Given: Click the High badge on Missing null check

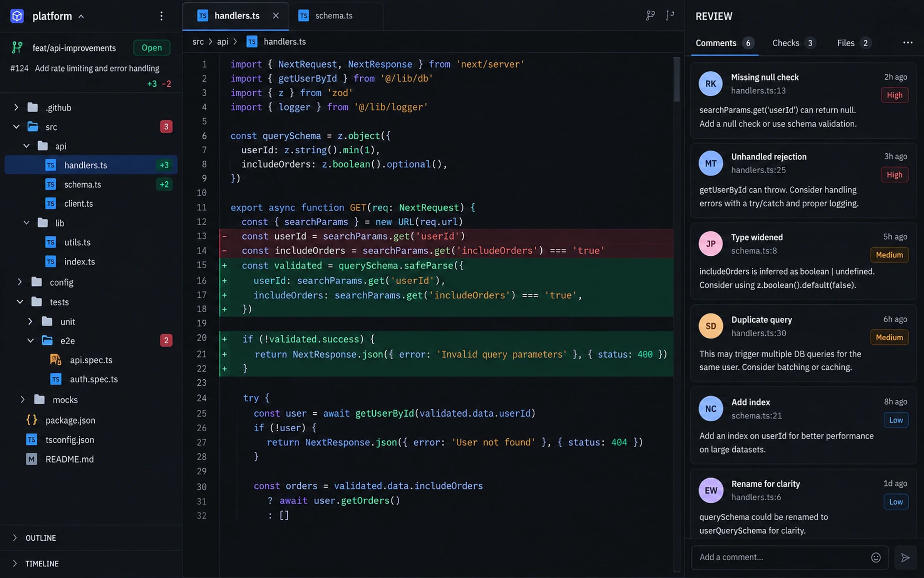Looking at the screenshot, I should (x=894, y=95).
